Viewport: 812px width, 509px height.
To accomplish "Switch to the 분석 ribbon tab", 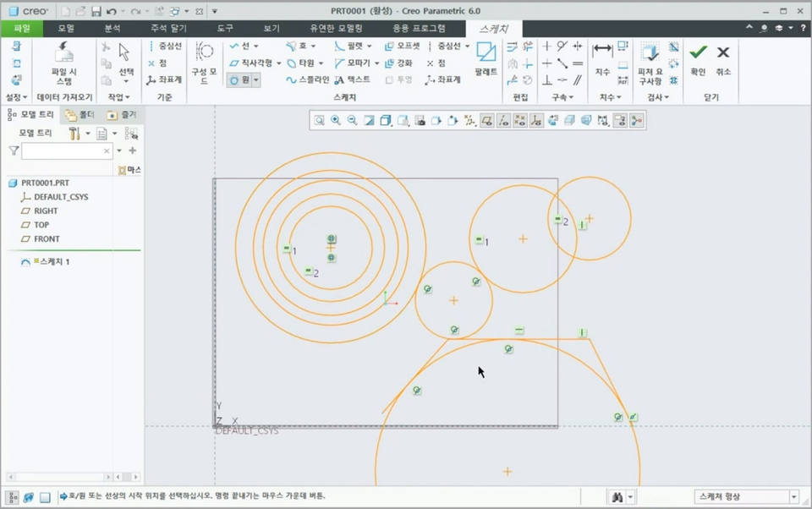I will tap(112, 29).
